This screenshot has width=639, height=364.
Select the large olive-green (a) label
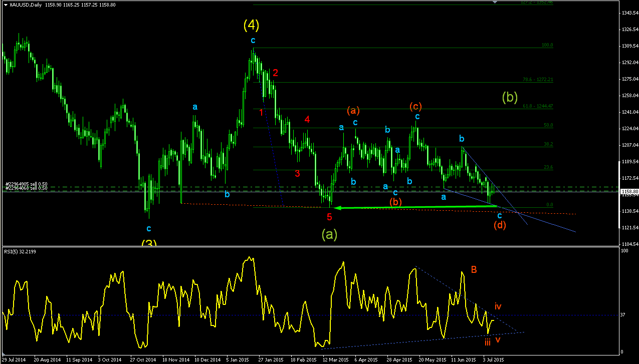point(329,234)
